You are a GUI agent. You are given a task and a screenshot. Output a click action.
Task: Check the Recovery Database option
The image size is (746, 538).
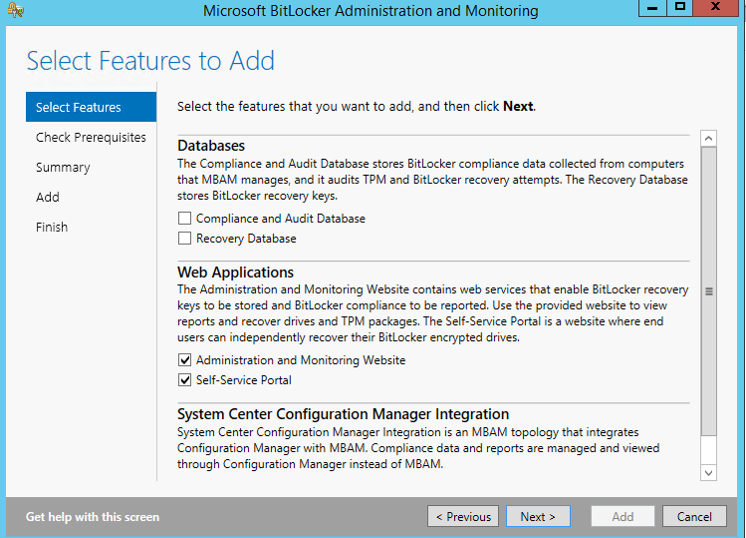click(x=184, y=238)
